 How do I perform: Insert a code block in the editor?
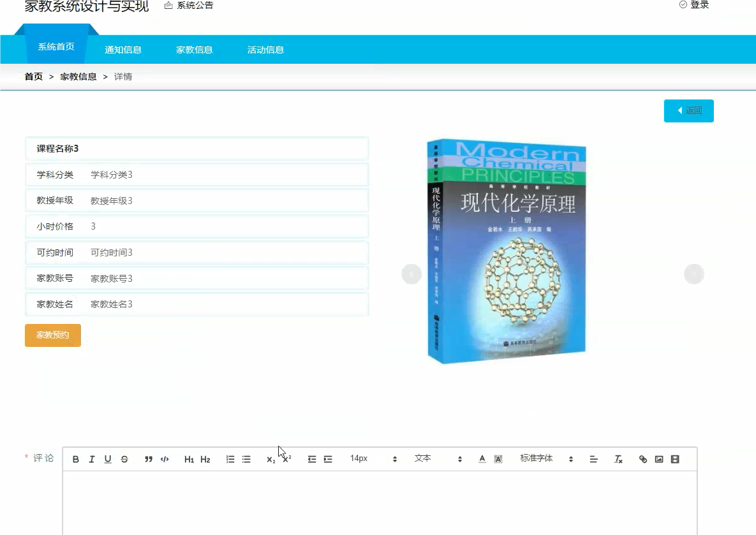pyautogui.click(x=165, y=459)
